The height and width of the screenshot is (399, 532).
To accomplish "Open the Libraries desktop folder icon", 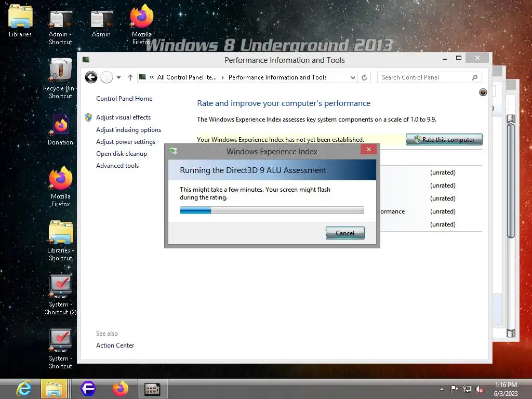I will 20,20.
